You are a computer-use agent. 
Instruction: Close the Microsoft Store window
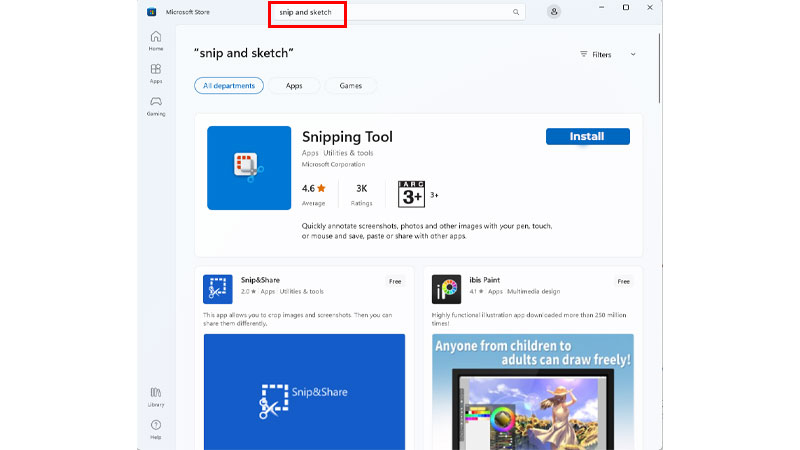click(649, 8)
